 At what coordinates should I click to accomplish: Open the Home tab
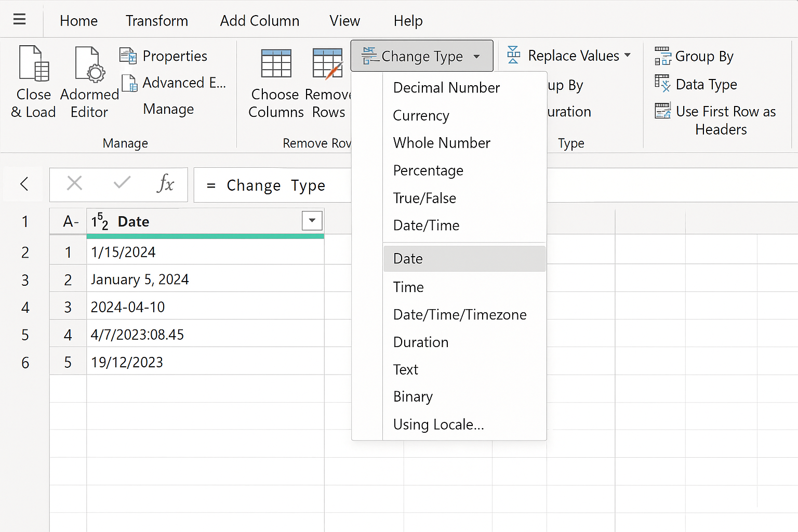click(79, 21)
